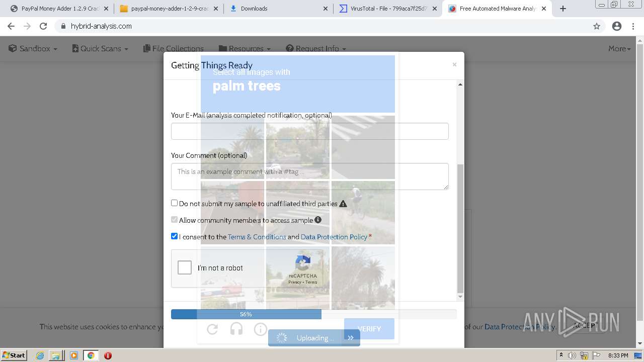Switch to the Downloads tab
This screenshot has width=644, height=362.
click(x=278, y=9)
